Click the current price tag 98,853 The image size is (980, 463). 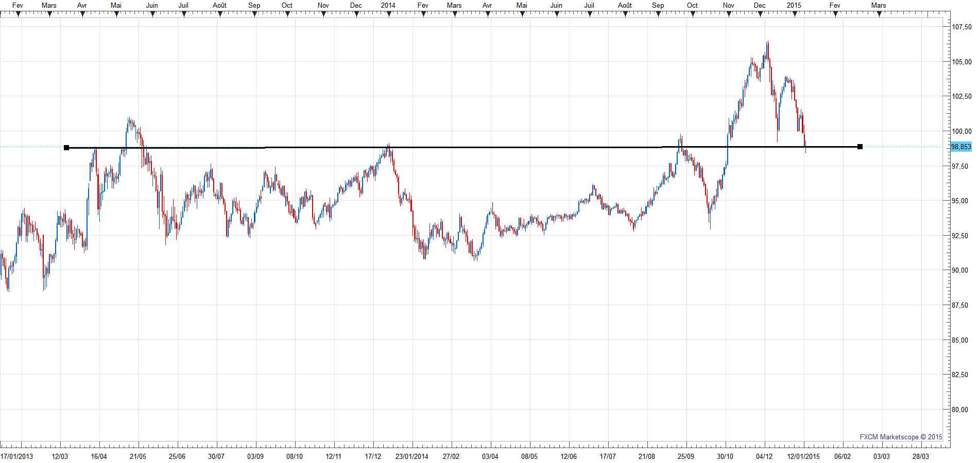[961, 147]
